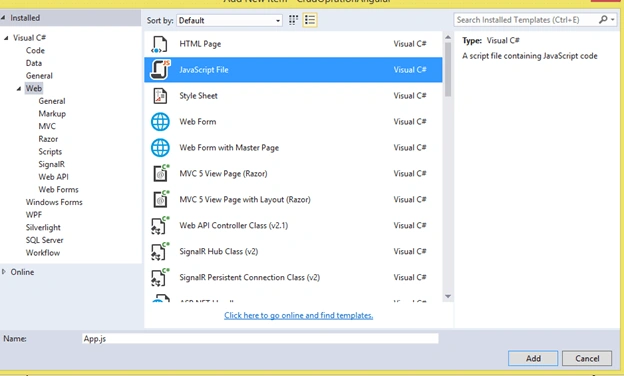The width and height of the screenshot is (624, 376).
Task: Open the search options dropdown arrow
Action: pos(613,19)
